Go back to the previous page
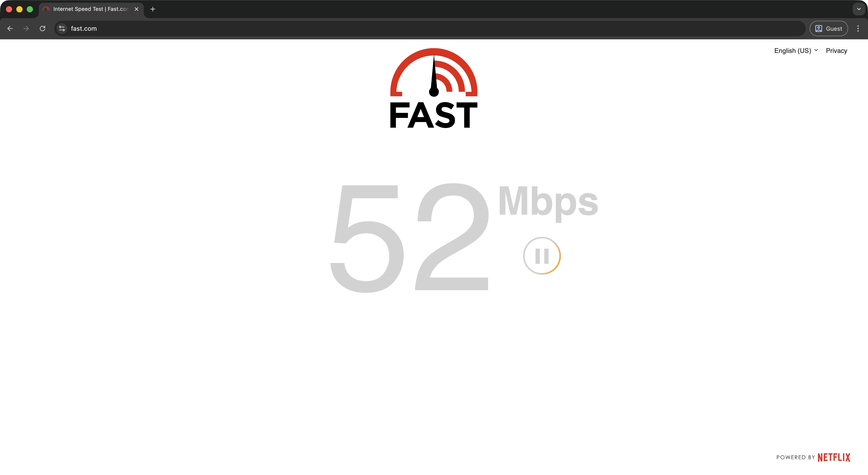The height and width of the screenshot is (475, 868). (x=10, y=29)
